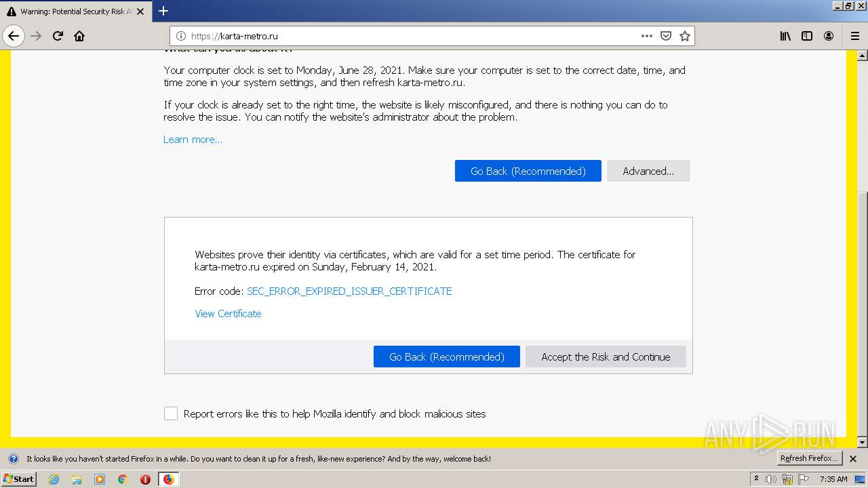The height and width of the screenshot is (488, 868).
Task: Open network status tray icon
Action: tap(787, 479)
